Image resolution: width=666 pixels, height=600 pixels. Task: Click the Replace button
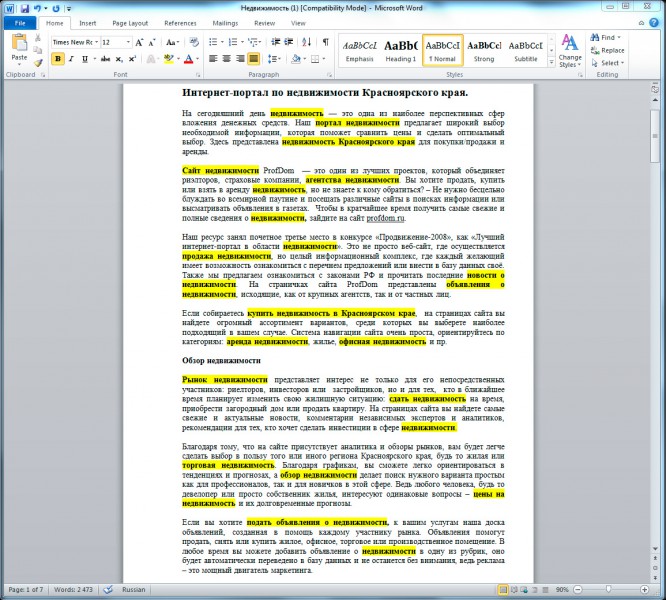point(607,50)
